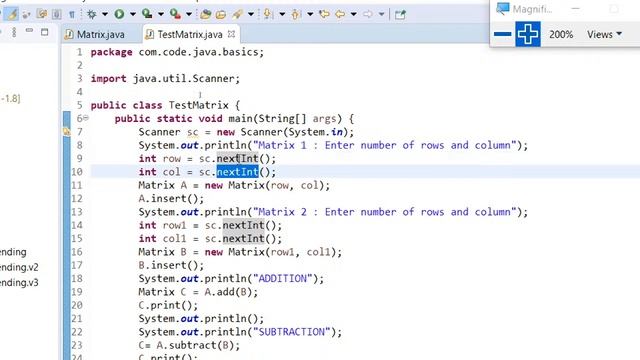Click "A.add(B)" on line 19
Viewport: 640px width, 360px height.
click(228, 292)
